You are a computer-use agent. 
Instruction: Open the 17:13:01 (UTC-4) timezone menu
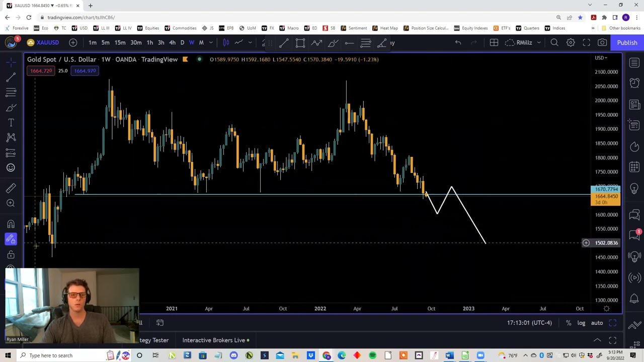click(529, 323)
